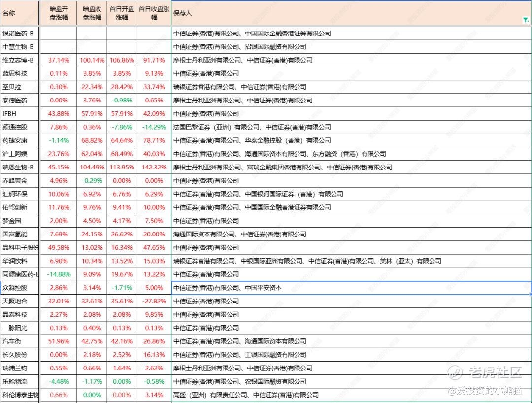Select the 9.85% cell for 晶泰科技
This screenshot has height=403, width=532.
point(154,315)
